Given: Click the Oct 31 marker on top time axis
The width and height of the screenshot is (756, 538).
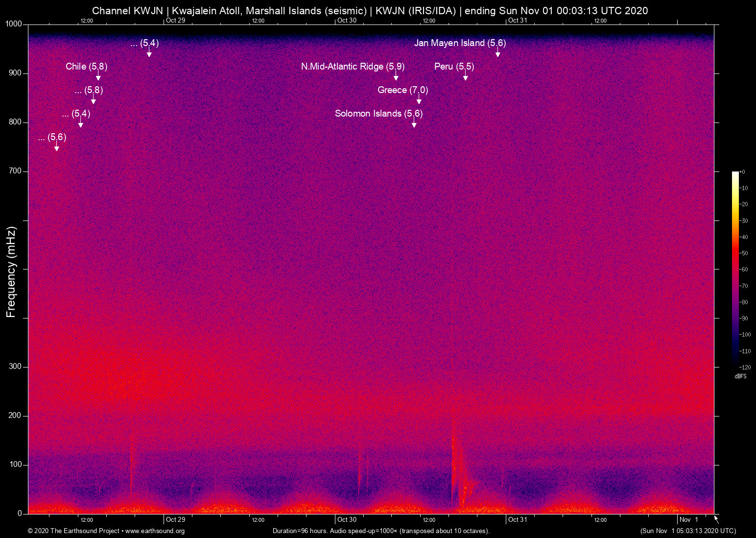Looking at the screenshot, I should (518, 20).
